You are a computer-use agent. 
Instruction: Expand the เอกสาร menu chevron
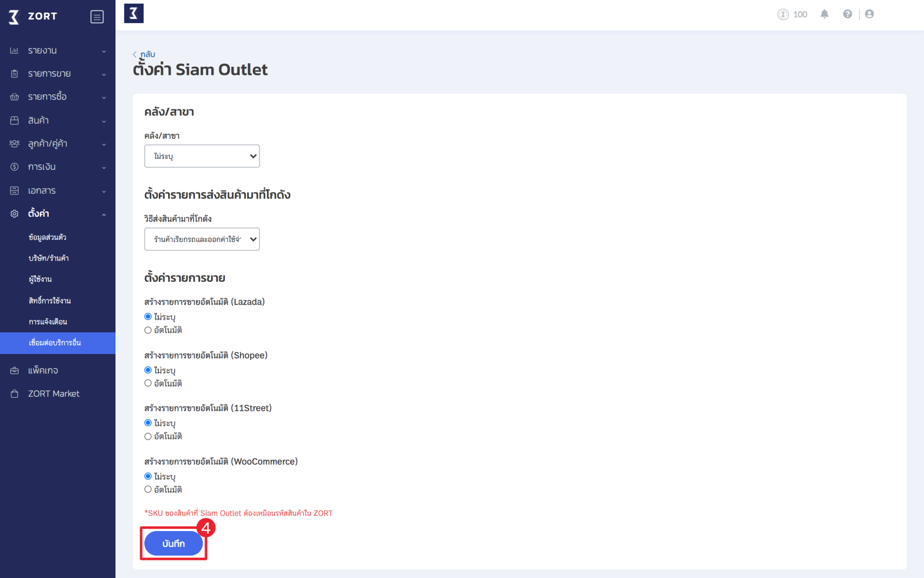[104, 191]
